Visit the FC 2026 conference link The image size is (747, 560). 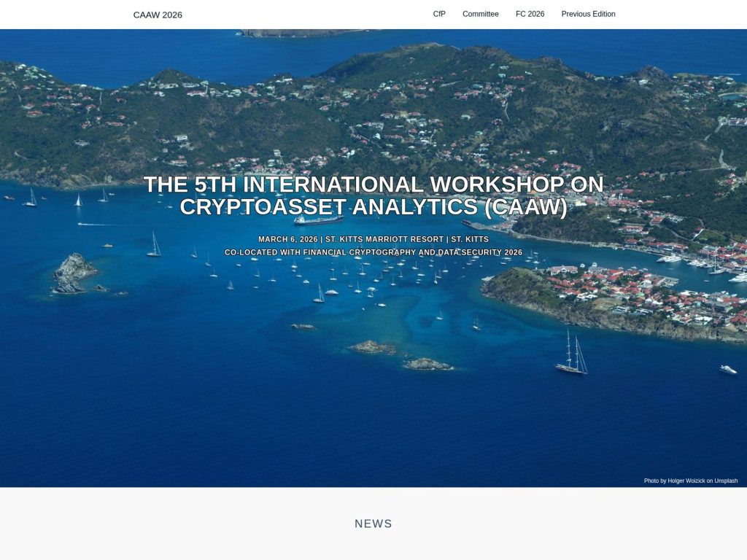531,13
